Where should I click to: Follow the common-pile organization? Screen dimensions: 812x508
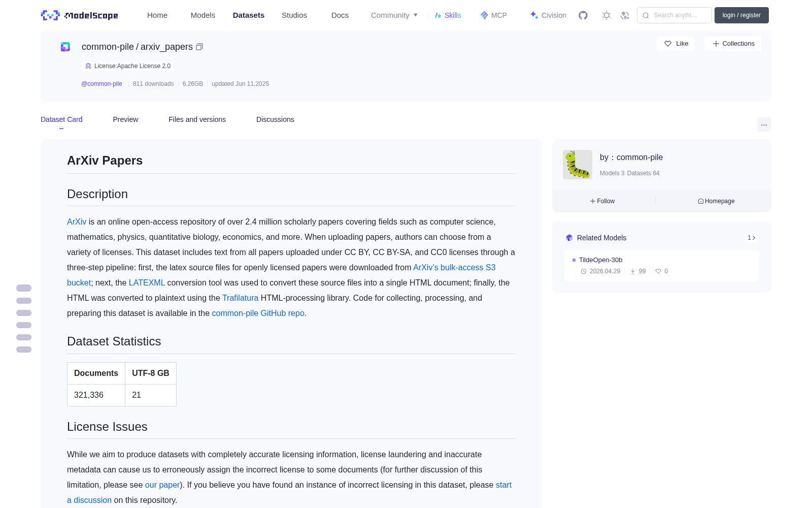602,201
